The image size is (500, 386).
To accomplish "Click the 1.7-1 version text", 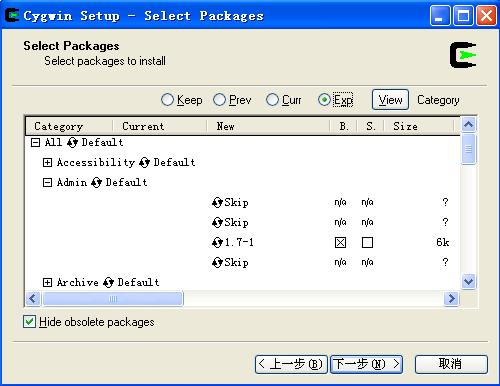I will [x=239, y=242].
